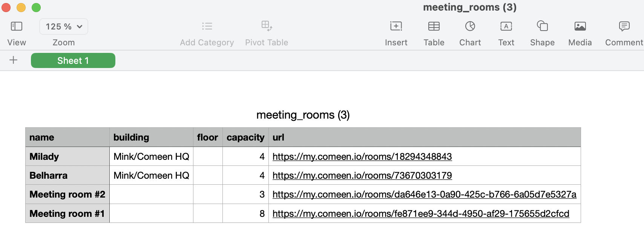This screenshot has width=644, height=238.
Task: Add a new Table from toolbar
Action: [434, 26]
